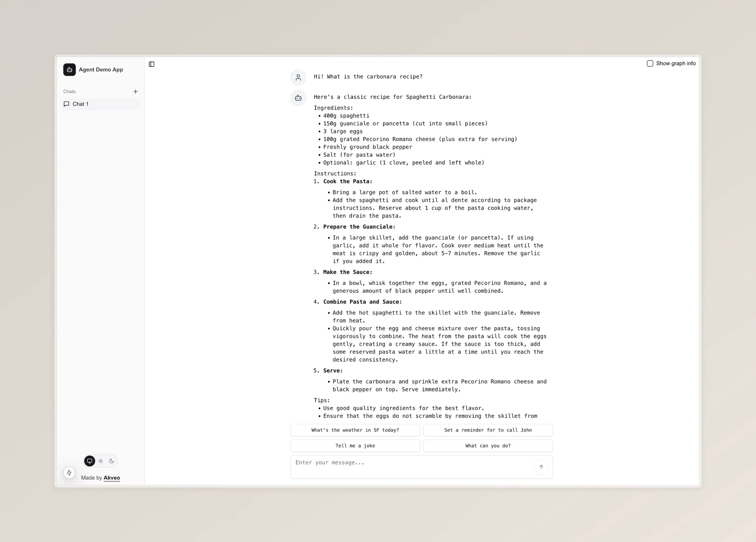Enable the Show graph info checkbox
The height and width of the screenshot is (542, 756).
coord(650,64)
